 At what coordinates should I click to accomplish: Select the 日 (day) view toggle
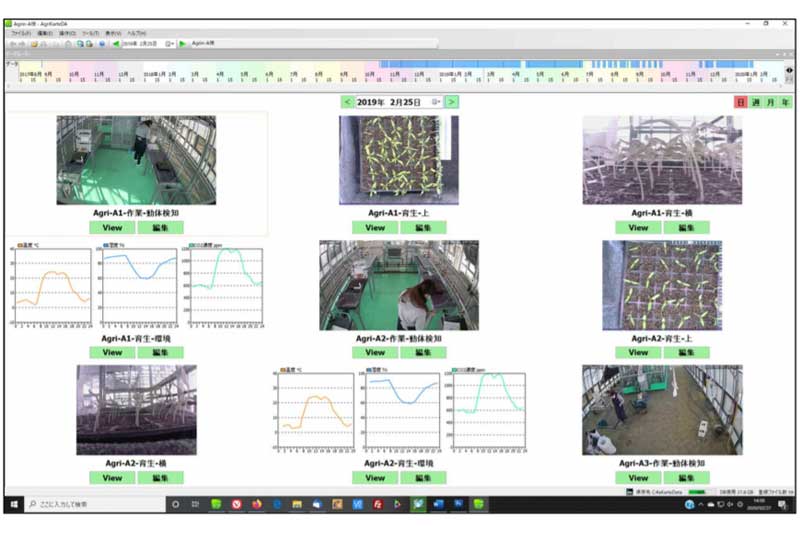(741, 102)
